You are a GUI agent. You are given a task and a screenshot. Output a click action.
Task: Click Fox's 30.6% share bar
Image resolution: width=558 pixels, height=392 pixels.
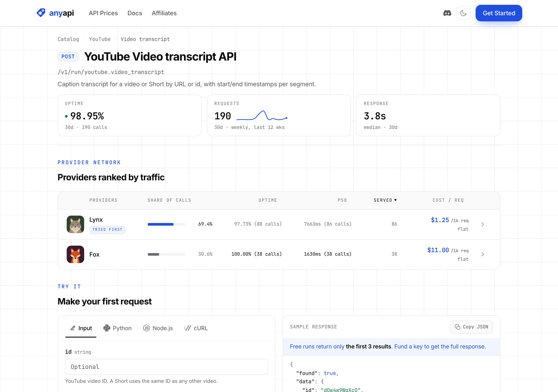[x=166, y=254]
